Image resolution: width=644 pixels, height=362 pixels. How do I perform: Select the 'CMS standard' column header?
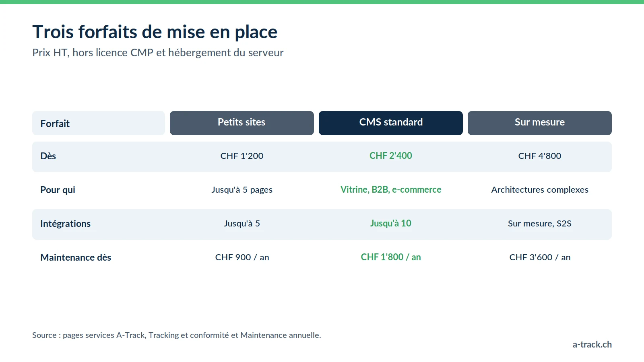pyautogui.click(x=391, y=123)
